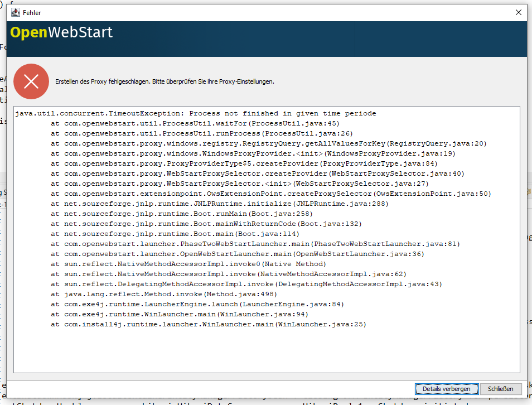Click the LauncherEngine.launch stack line

tap(197, 304)
